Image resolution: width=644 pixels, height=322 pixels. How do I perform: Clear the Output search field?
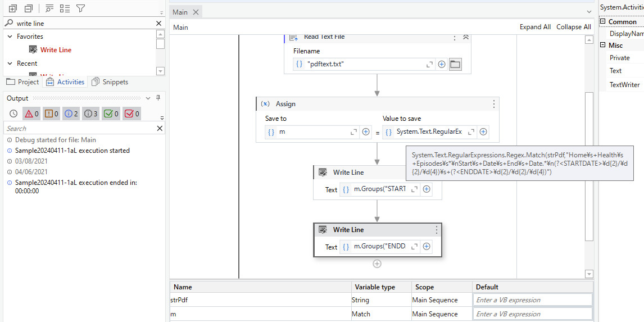point(160,129)
